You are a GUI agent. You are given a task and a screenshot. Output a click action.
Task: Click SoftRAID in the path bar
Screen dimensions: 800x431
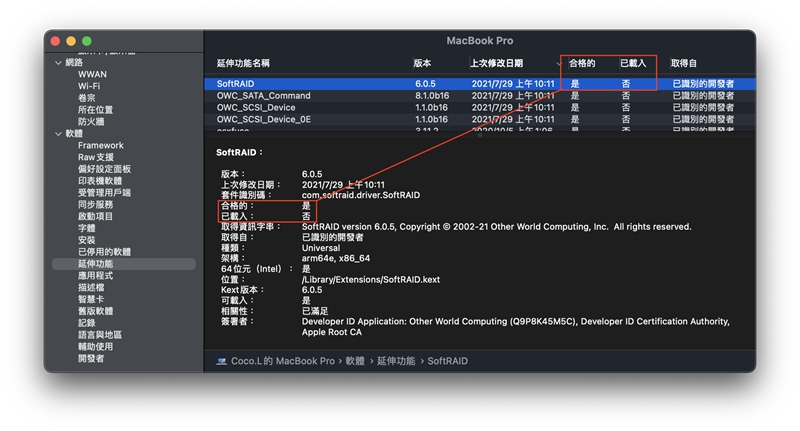coord(447,361)
